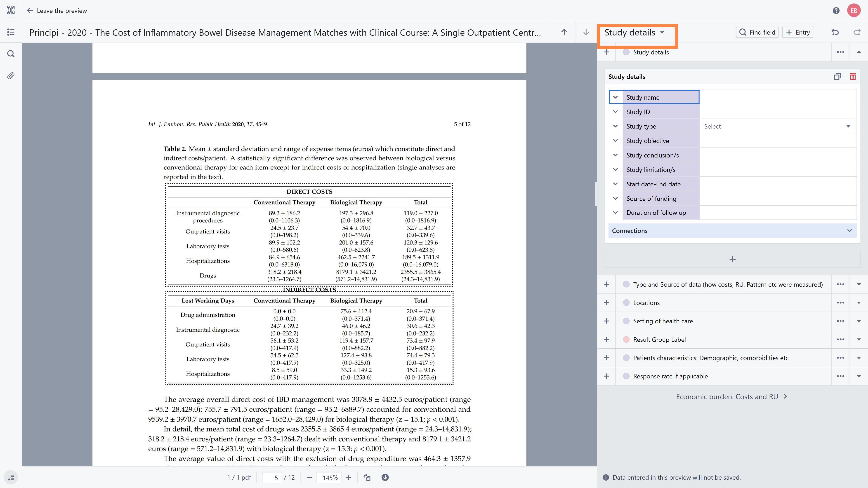868x488 pixels.
Task: Click the Start date-End date input field
Action: [x=778, y=184]
